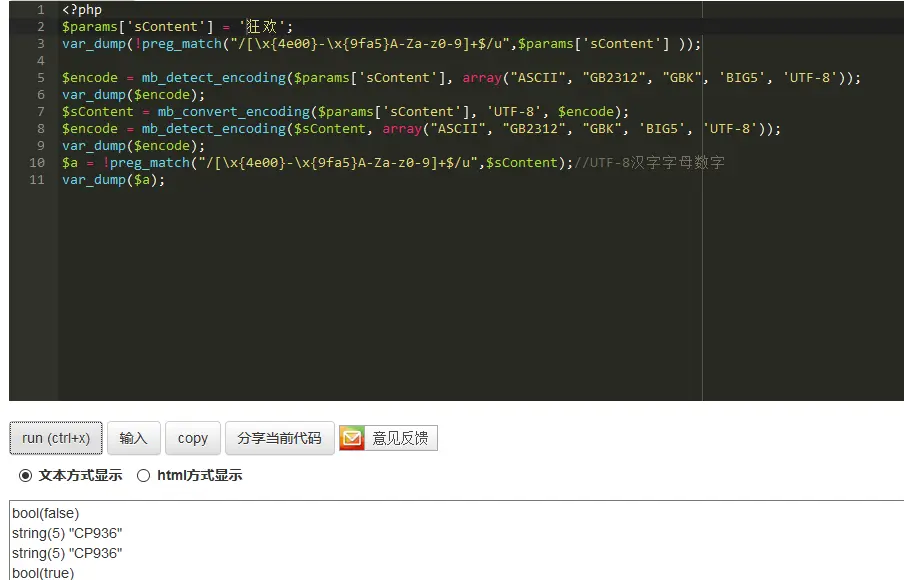904x580 pixels.
Task: Run the code with run (ctrl+x)
Action: point(55,438)
